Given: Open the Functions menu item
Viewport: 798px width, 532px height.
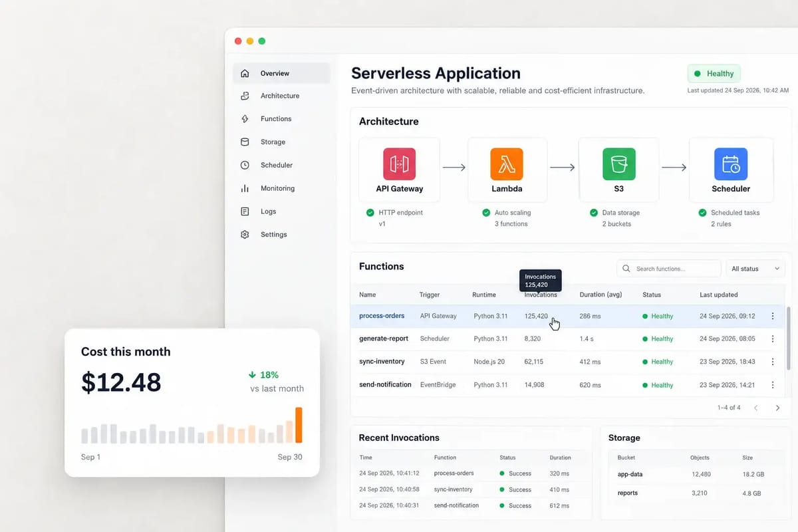Looking at the screenshot, I should (281, 119).
